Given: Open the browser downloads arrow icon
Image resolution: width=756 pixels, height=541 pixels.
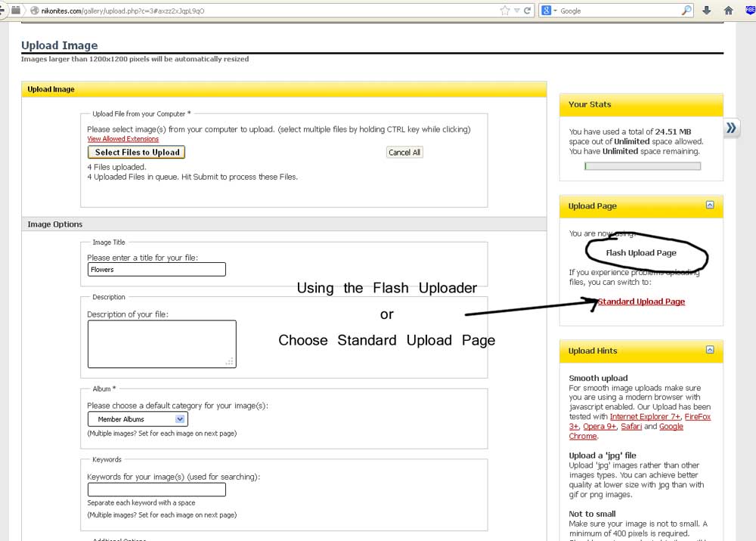Looking at the screenshot, I should (707, 11).
